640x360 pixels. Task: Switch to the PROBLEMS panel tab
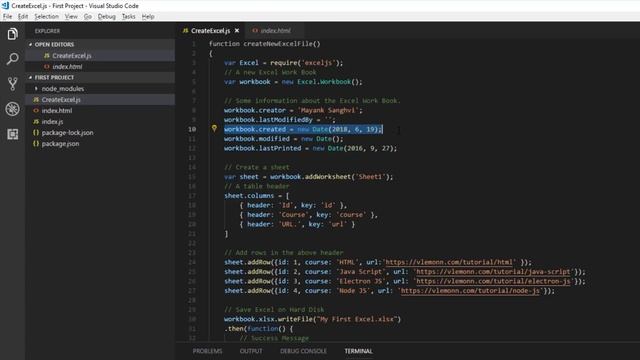coord(207,351)
